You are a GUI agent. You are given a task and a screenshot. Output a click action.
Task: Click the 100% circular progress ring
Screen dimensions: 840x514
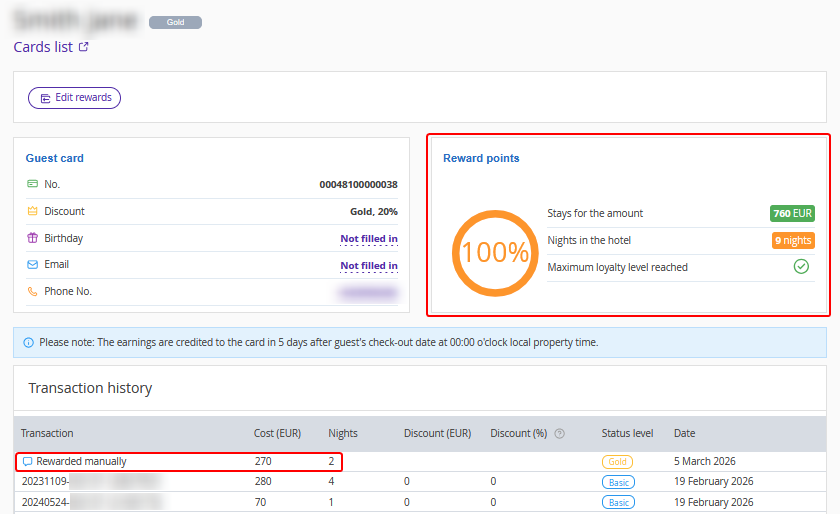491,253
